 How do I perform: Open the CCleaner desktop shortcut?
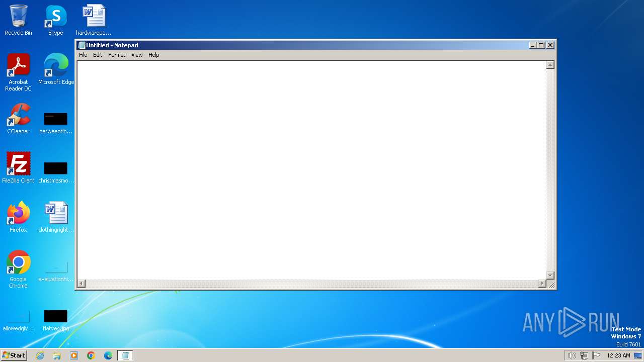tap(18, 119)
